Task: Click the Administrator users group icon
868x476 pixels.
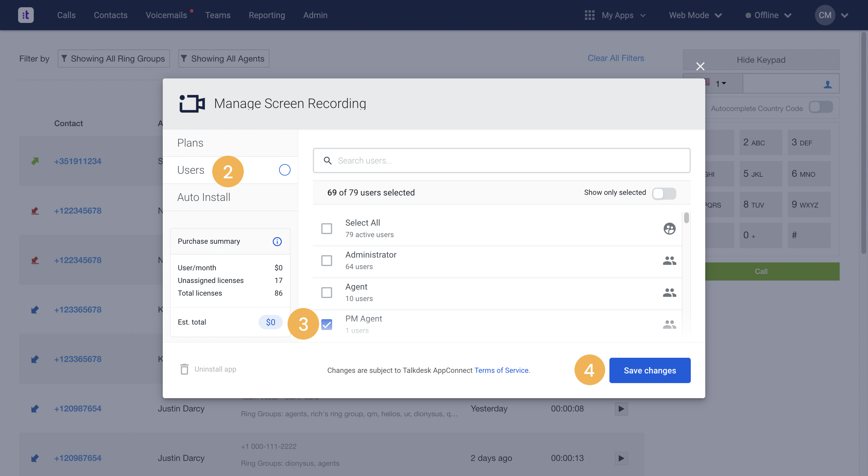Action: [x=669, y=260]
